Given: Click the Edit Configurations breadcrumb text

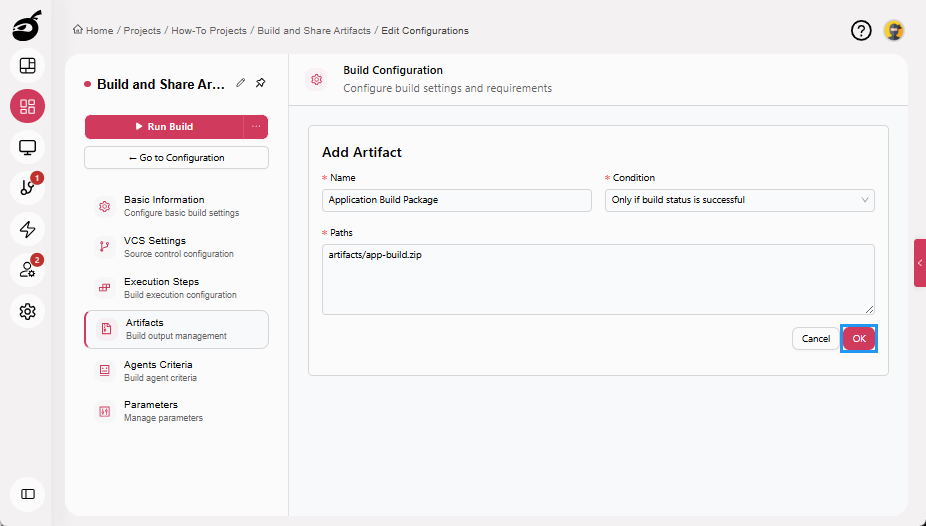Looking at the screenshot, I should coord(425,31).
